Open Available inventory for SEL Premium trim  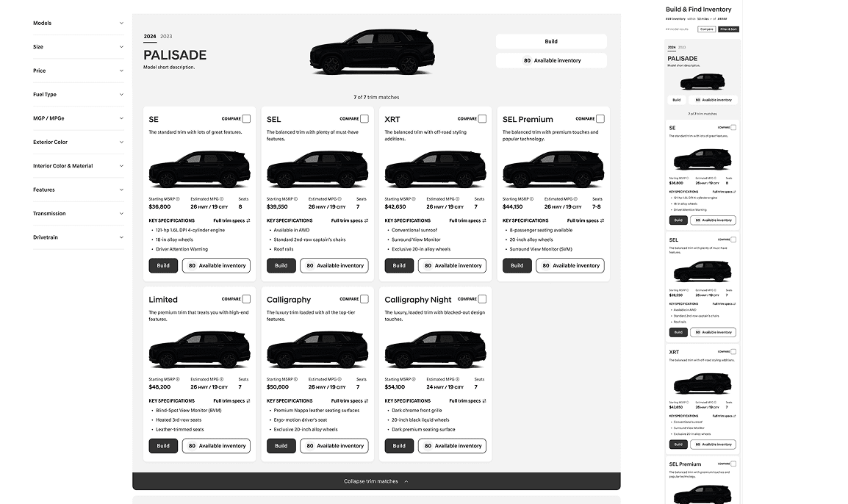[570, 265]
